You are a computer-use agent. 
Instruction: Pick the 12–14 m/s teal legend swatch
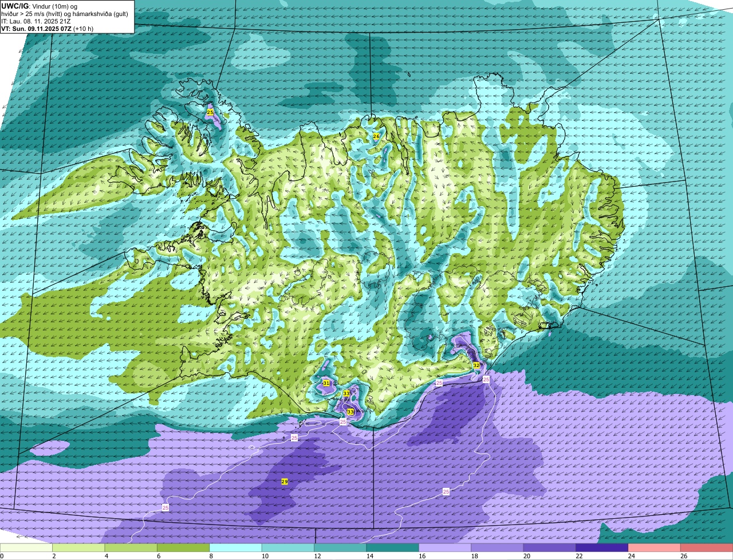(341, 547)
